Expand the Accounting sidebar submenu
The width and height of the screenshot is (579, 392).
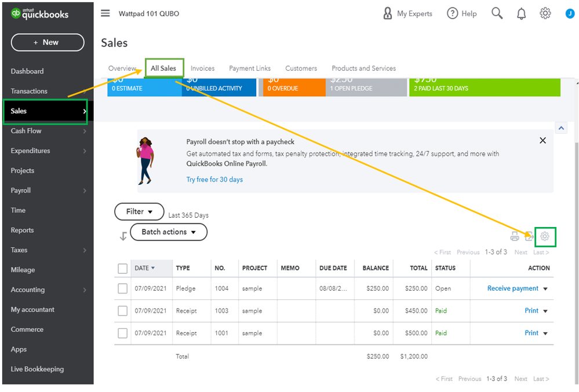85,290
